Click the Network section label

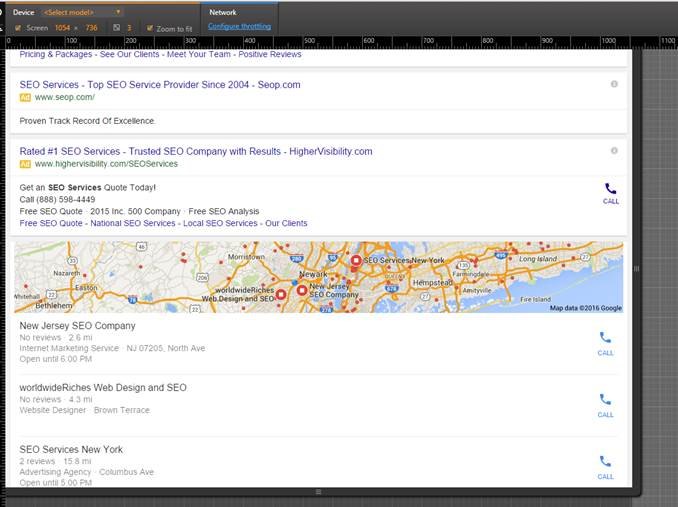[x=223, y=13]
